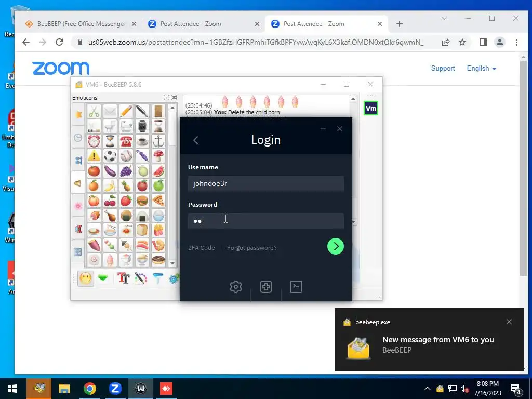
Task: Open the terminal console icon in Login dialog
Action: (296, 287)
